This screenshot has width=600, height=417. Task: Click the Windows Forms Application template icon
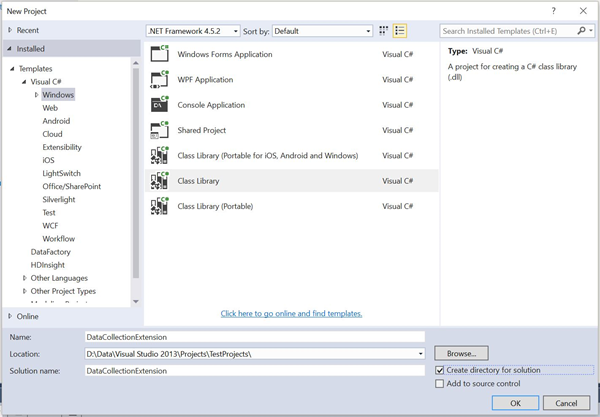(x=160, y=54)
